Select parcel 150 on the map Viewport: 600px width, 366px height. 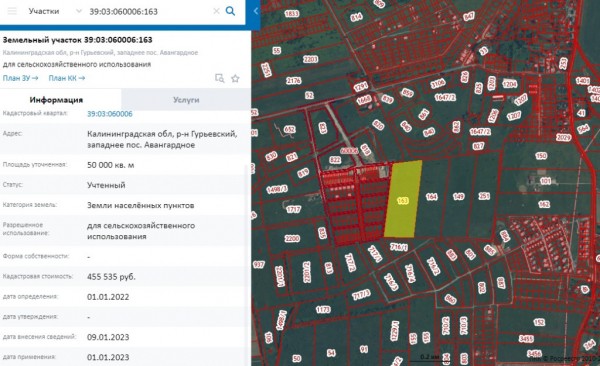541,156
